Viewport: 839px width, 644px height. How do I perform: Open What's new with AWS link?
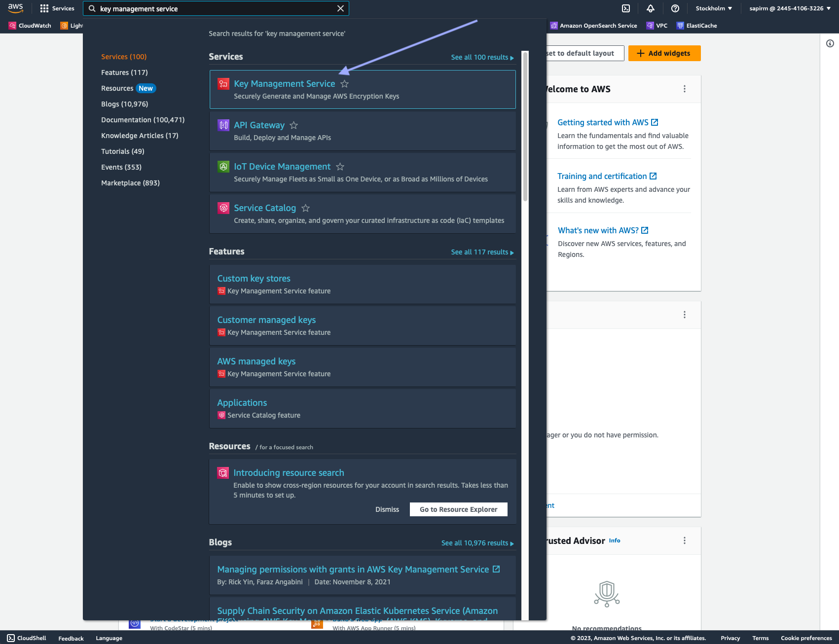(x=603, y=230)
